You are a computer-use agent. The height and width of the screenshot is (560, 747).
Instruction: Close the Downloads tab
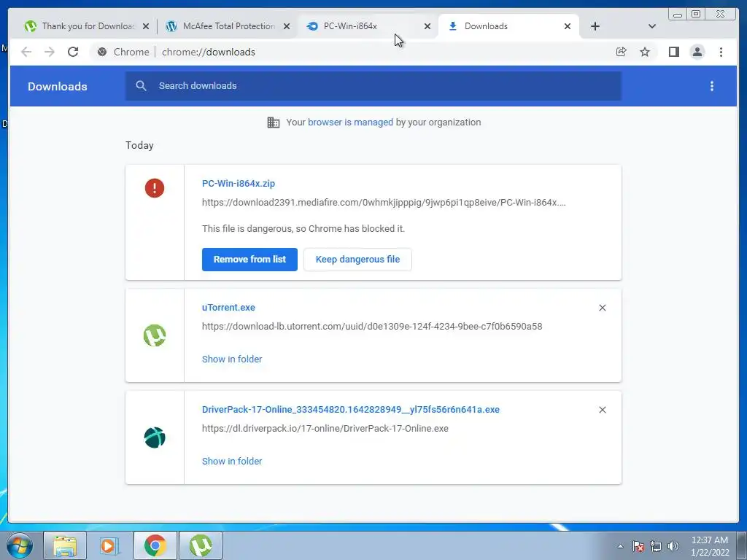click(568, 26)
